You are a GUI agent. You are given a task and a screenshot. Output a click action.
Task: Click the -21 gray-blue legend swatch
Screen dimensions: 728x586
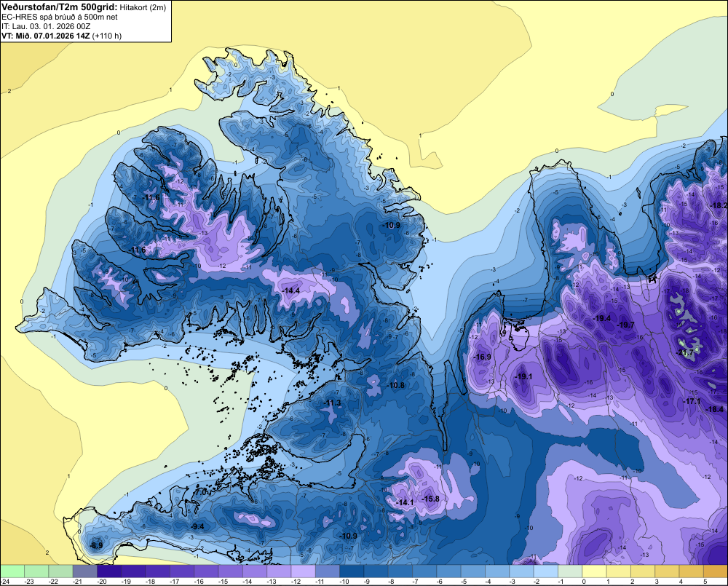point(85,571)
